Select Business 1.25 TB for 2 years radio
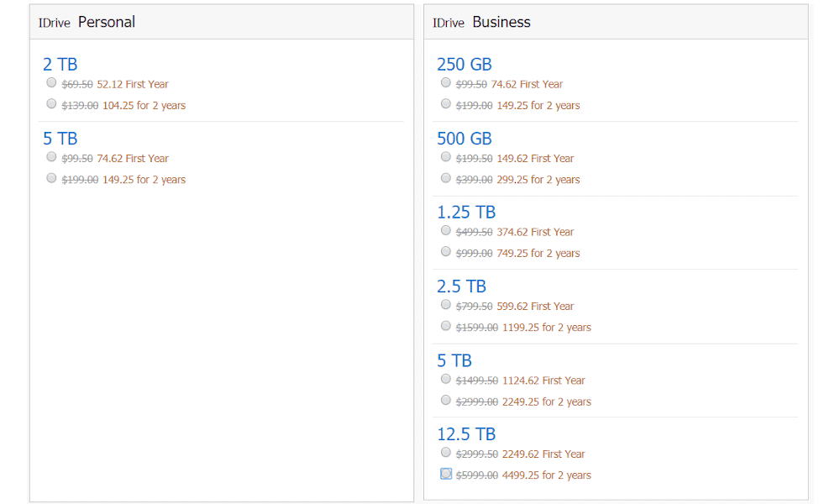840x504 pixels. point(446,251)
